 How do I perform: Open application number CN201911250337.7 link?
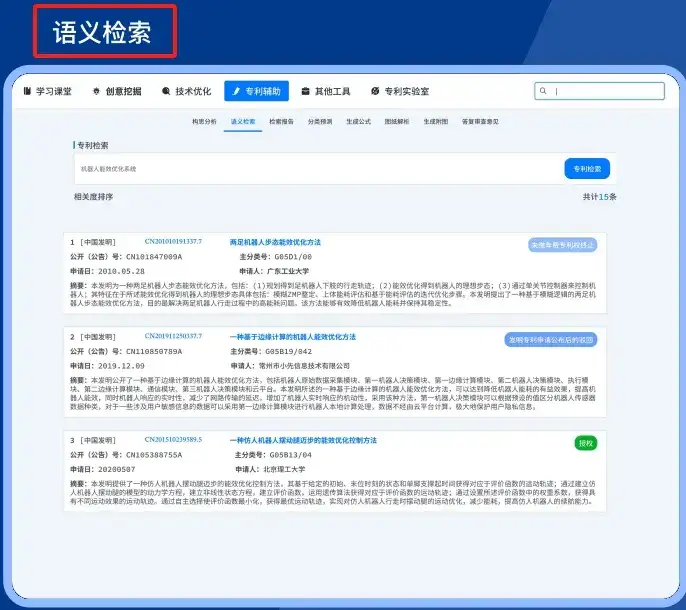(x=173, y=336)
